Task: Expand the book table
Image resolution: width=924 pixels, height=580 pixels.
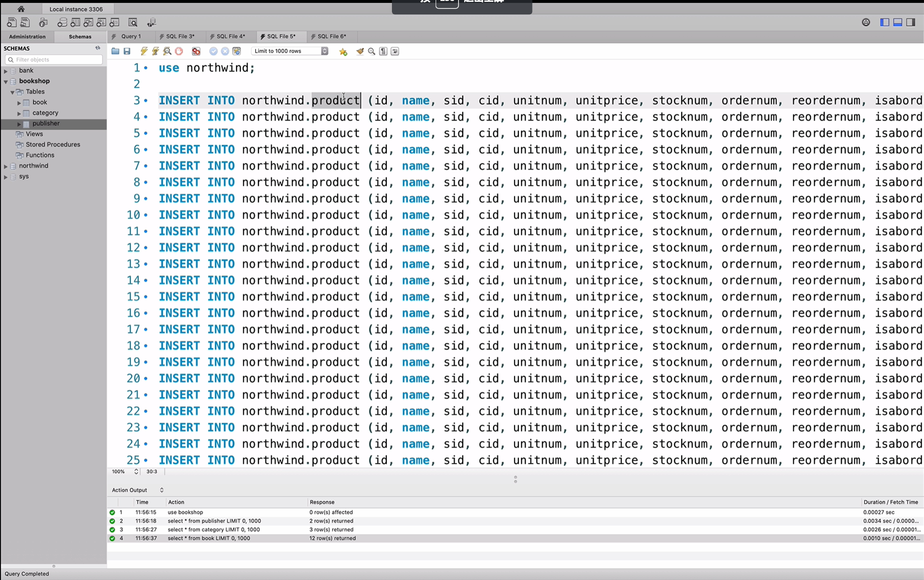Action: tap(19, 103)
